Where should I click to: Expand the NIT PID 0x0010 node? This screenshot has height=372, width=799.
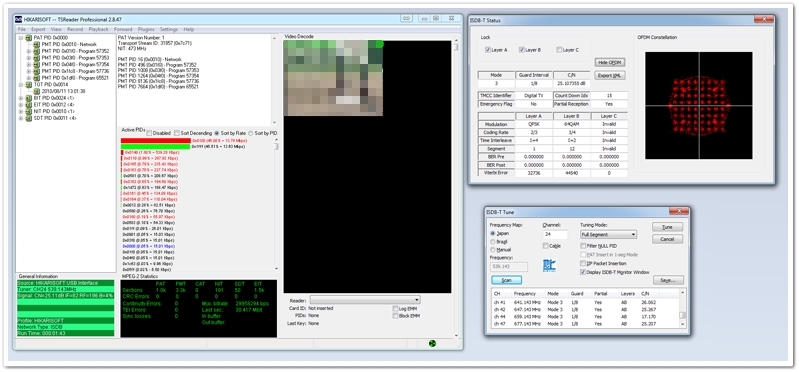[21, 111]
